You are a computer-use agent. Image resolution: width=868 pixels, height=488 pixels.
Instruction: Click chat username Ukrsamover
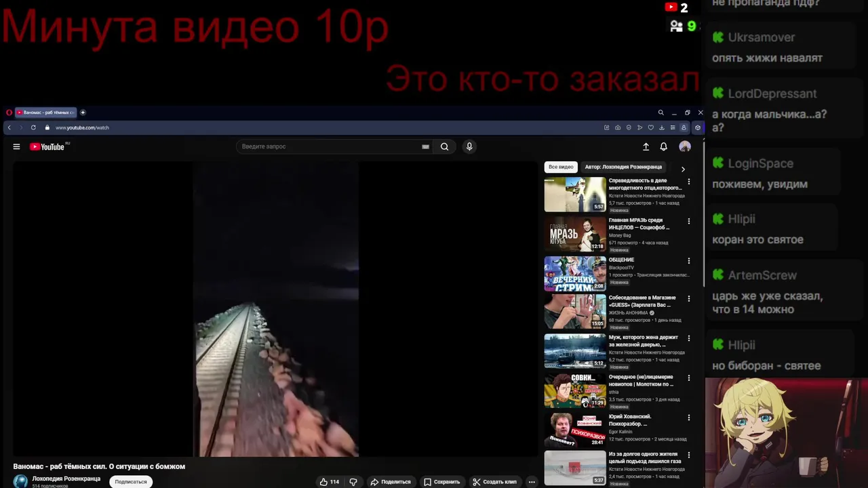pyautogui.click(x=762, y=37)
